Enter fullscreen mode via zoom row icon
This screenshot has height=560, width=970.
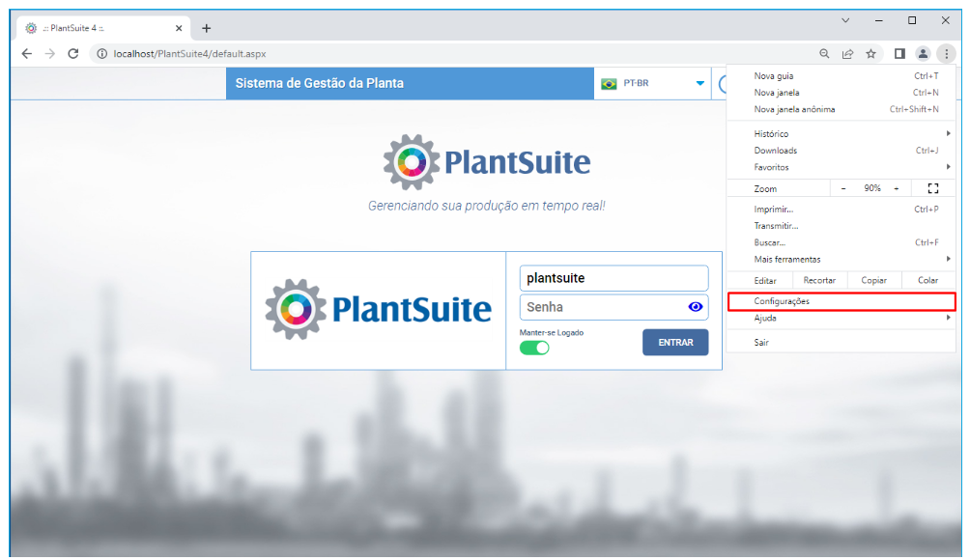click(933, 188)
